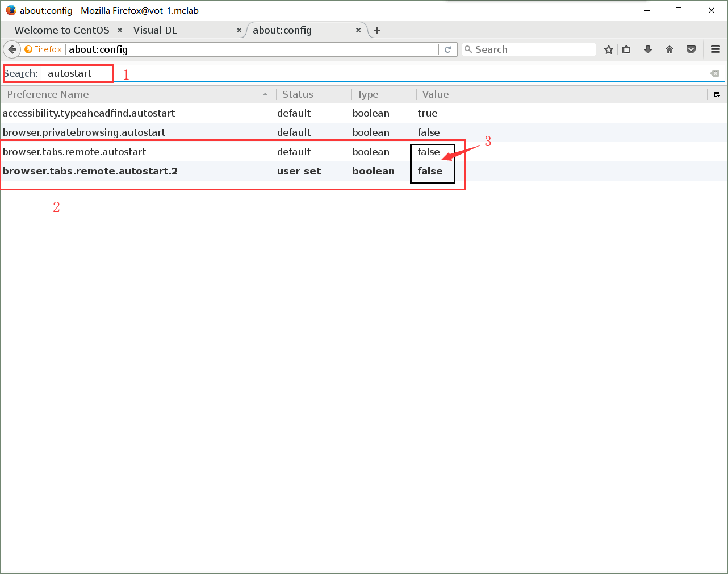Show bookmarks list icon
Viewport: 728px width, 574px height.
click(x=626, y=49)
